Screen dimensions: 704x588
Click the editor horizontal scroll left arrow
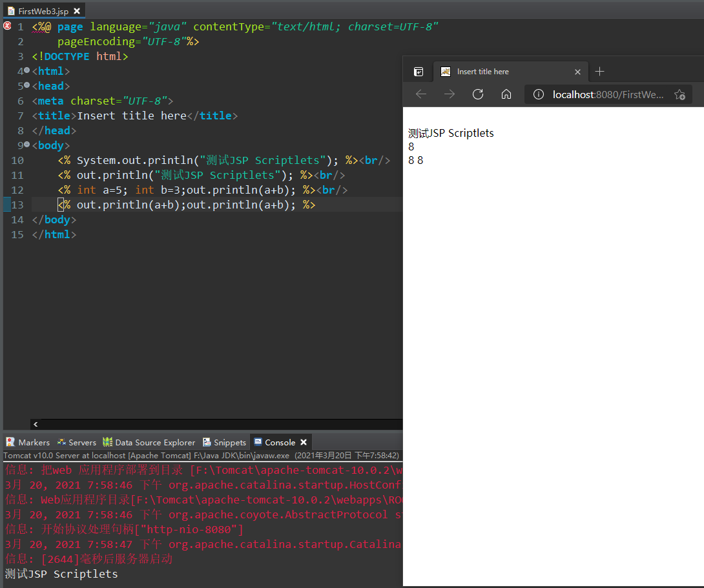point(36,424)
